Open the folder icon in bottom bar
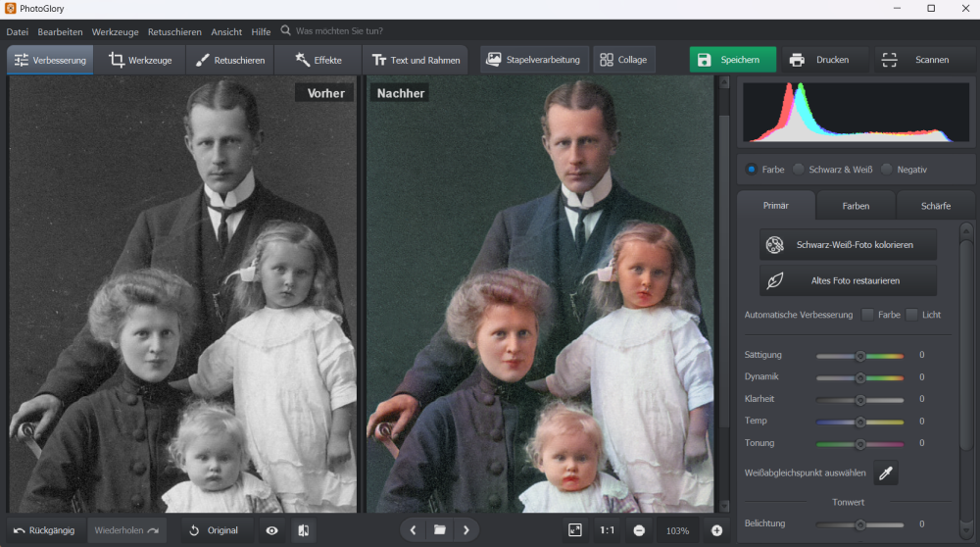 point(440,530)
